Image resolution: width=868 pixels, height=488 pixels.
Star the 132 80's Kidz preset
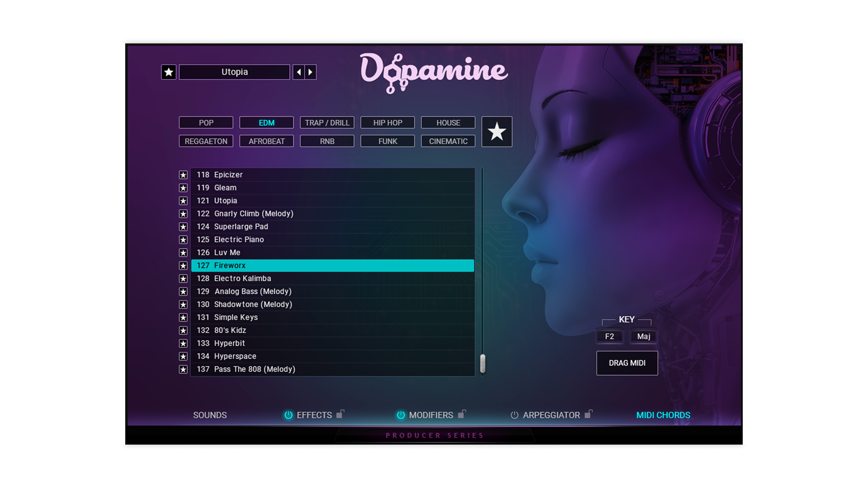click(x=183, y=331)
